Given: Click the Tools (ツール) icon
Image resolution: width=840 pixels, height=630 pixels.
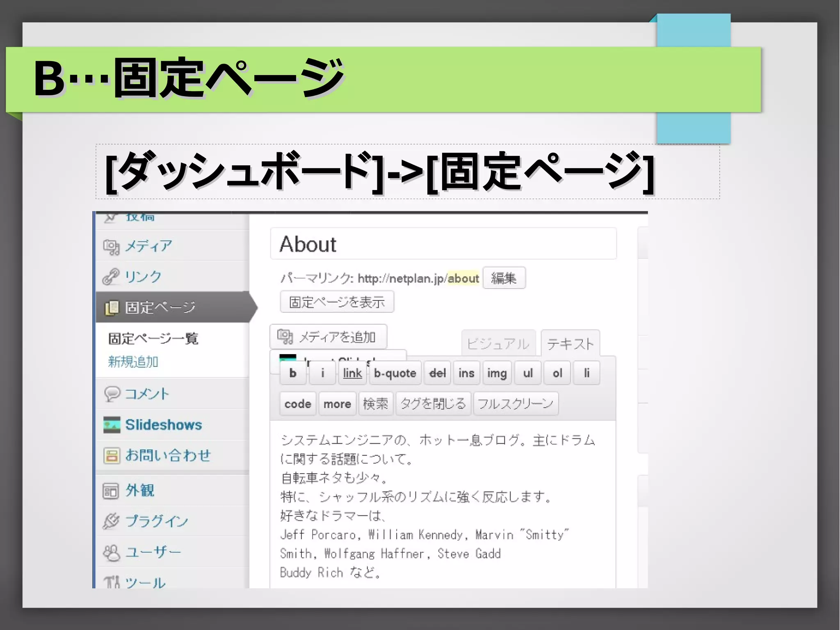Looking at the screenshot, I should pos(112,582).
